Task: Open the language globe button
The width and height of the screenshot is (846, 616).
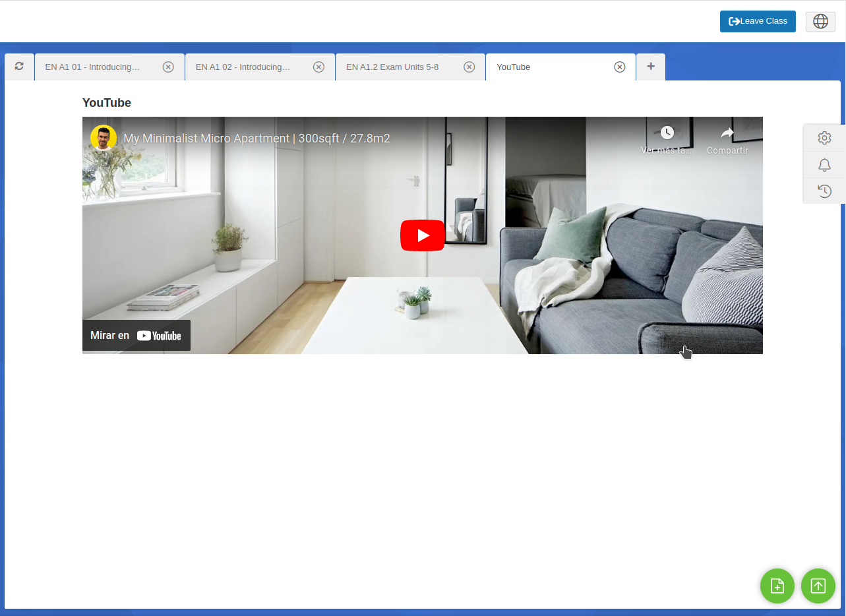Action: [x=820, y=21]
